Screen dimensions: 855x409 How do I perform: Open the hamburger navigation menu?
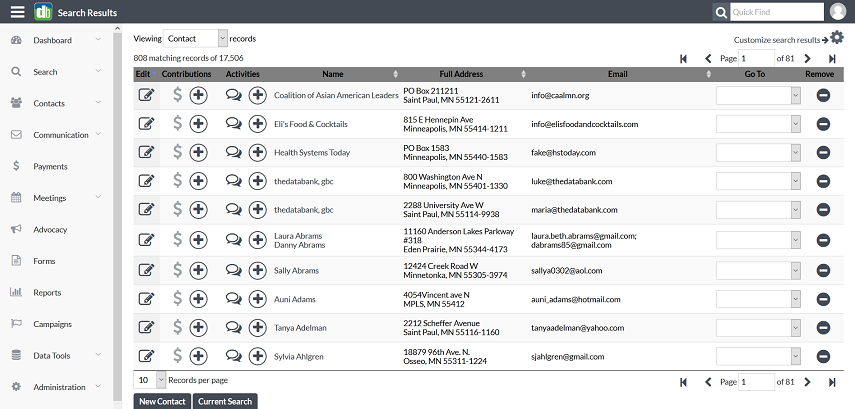(17, 11)
